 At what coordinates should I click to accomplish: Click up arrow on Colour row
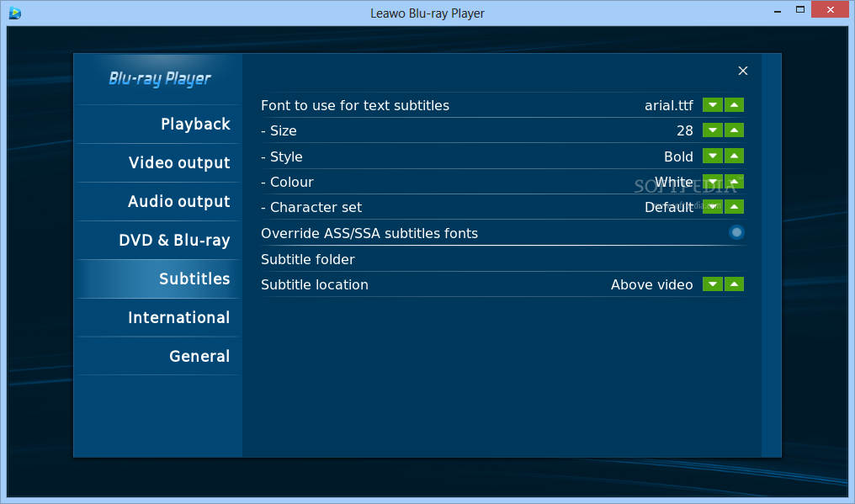coord(734,182)
